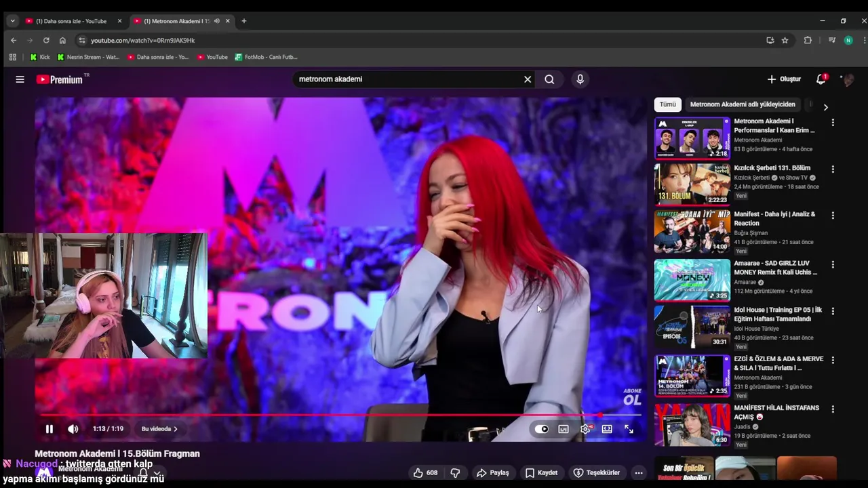
Task: Open options for Kızılcık Şerbeti 131. Bölüm
Action: pos(833,169)
